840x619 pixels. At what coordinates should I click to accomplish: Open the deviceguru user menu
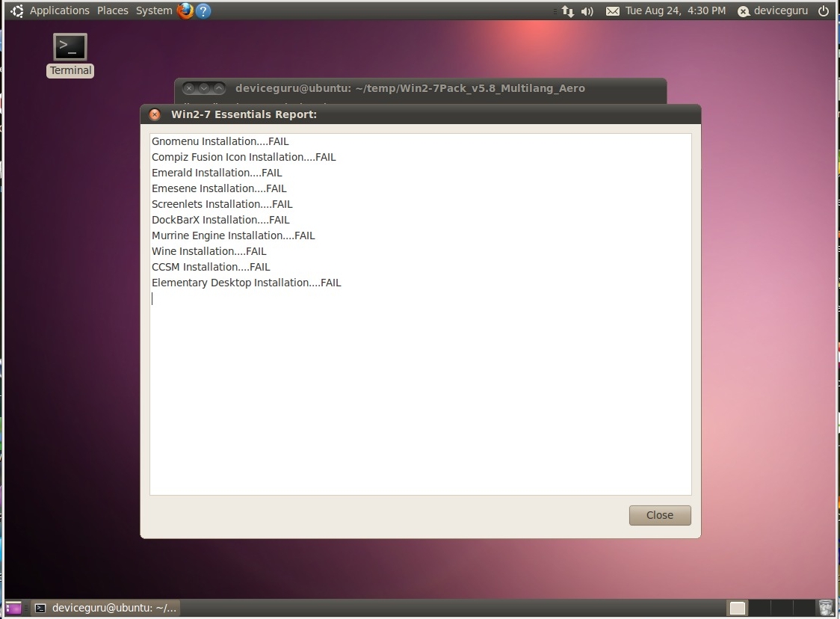click(773, 10)
